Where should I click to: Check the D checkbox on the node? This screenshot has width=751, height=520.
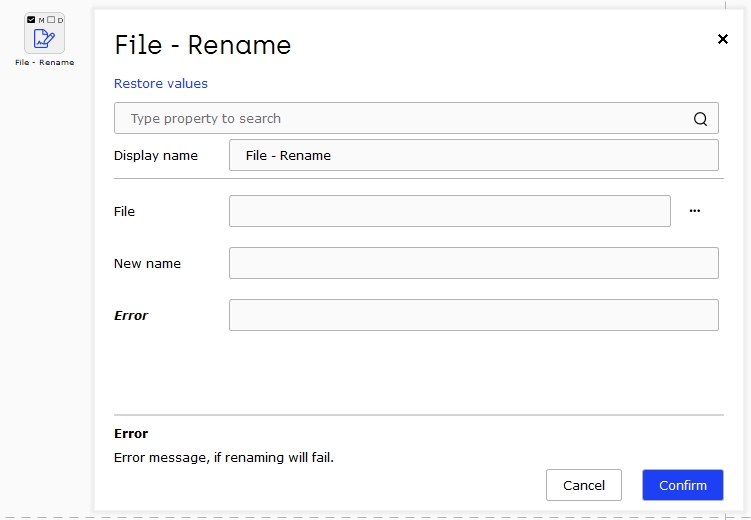pos(51,20)
